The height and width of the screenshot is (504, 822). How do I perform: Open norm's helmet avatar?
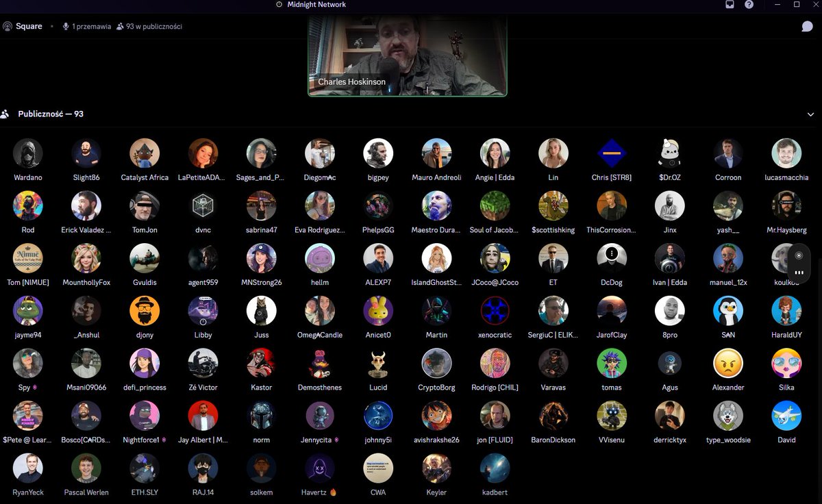[x=262, y=416]
